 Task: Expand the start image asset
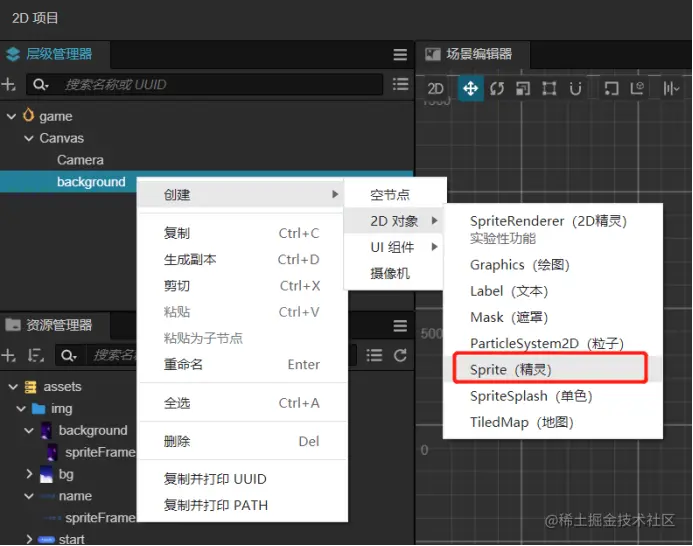click(x=29, y=539)
